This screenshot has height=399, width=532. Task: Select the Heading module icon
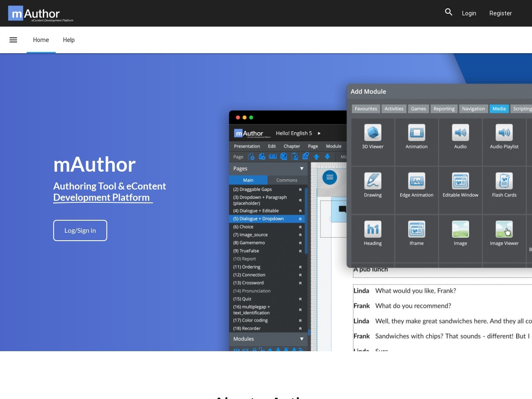point(373,229)
